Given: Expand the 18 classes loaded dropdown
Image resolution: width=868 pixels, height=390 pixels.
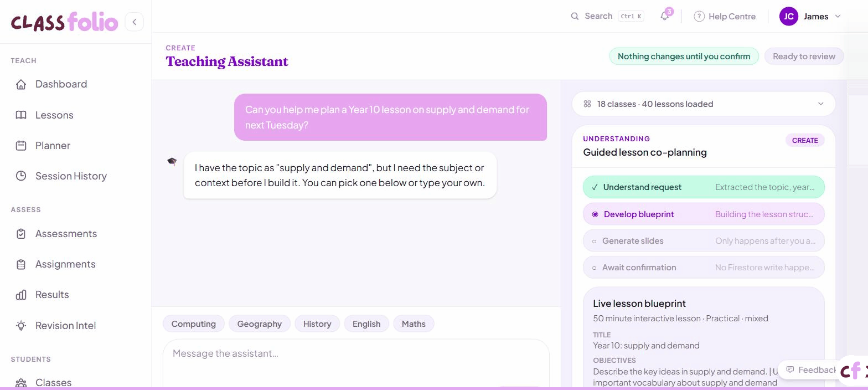Looking at the screenshot, I should pos(704,104).
